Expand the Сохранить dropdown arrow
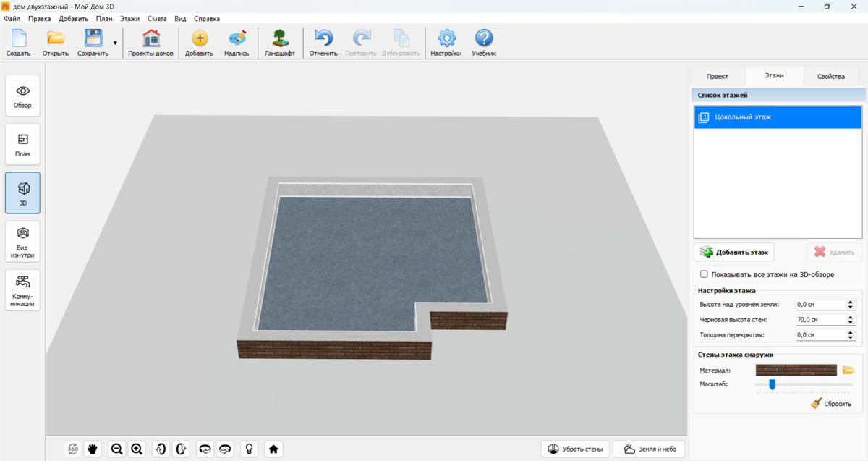 coord(115,43)
